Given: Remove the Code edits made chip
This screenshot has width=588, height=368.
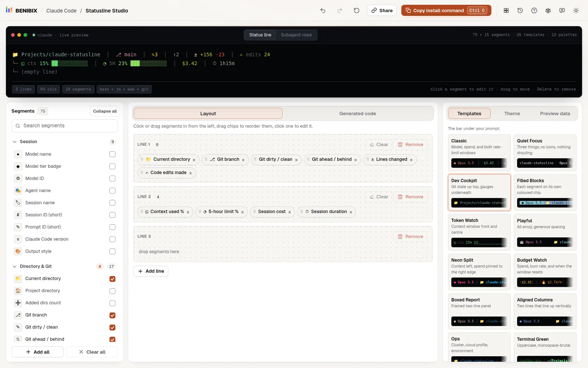Looking at the screenshot, I should 190,173.
